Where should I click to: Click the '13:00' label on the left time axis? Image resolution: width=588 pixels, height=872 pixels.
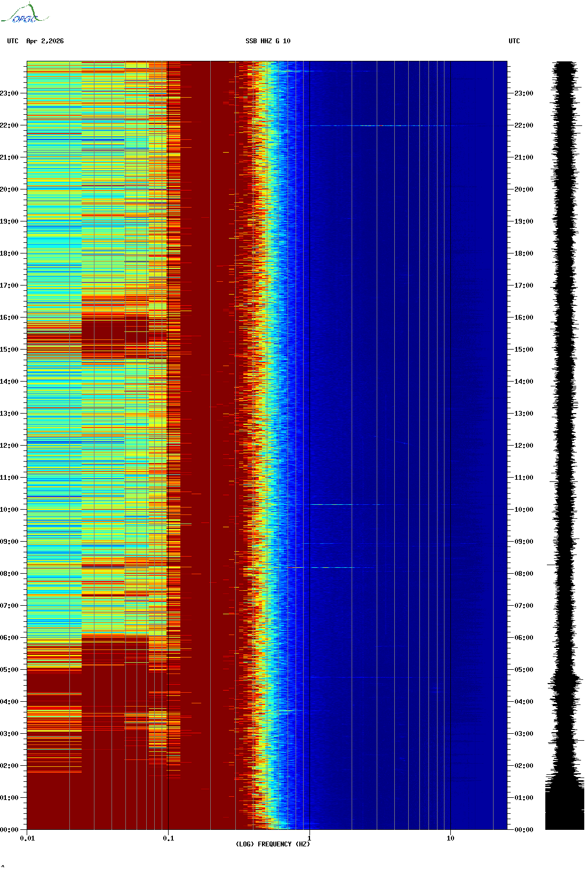point(10,414)
